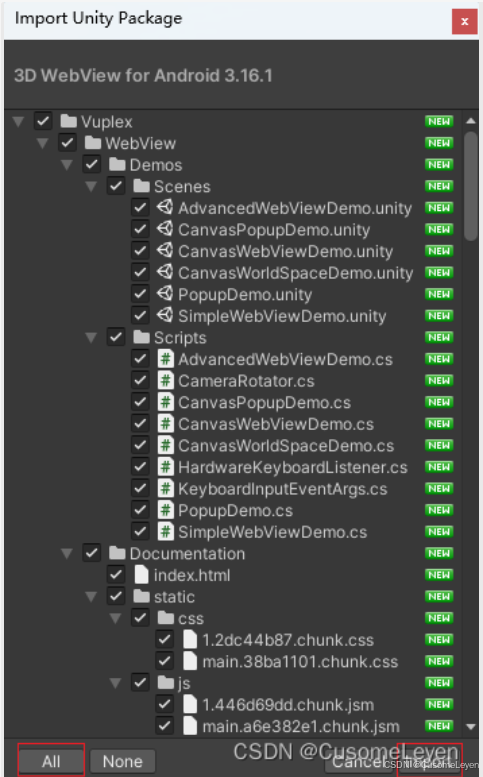Click the Scenes folder icon
The height and width of the screenshot is (777, 483).
(141, 186)
